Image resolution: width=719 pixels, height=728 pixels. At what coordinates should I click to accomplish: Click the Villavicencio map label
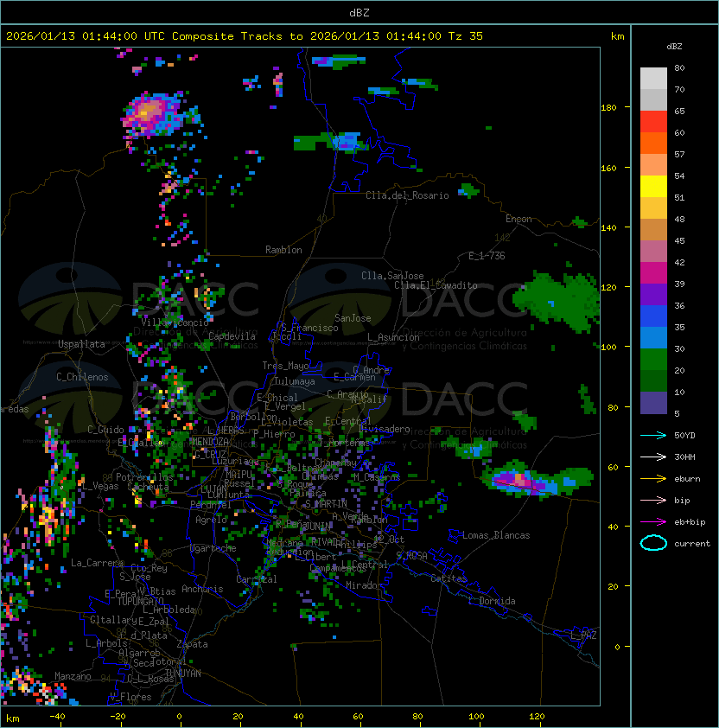pos(175,322)
